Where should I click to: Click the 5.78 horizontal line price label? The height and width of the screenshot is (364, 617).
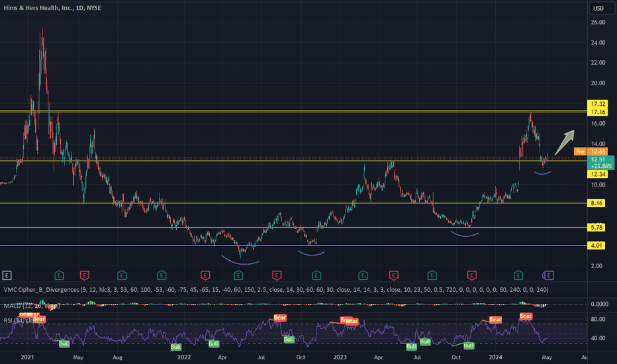tap(596, 227)
